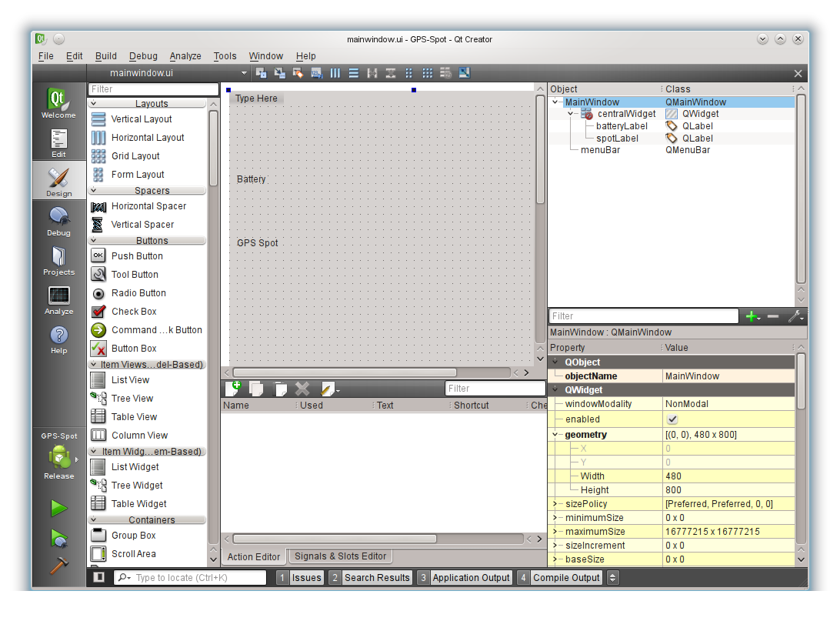The width and height of the screenshot is (840, 621).
Task: Open the mainwindow.ui document dropdown
Action: pyautogui.click(x=169, y=73)
